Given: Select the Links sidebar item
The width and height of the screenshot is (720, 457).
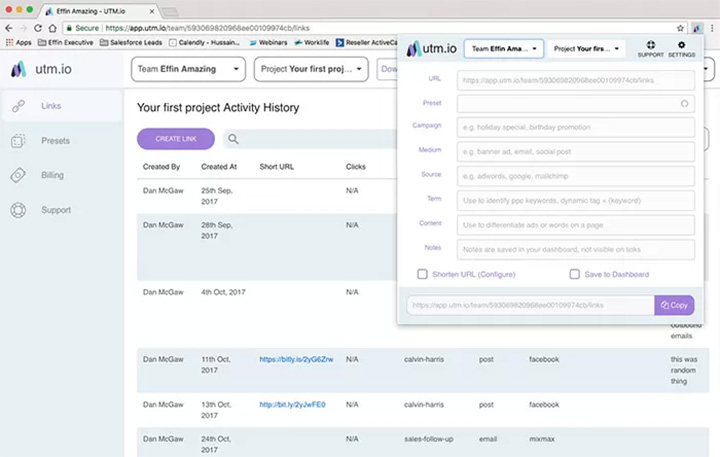Looking at the screenshot, I should pos(62,106).
